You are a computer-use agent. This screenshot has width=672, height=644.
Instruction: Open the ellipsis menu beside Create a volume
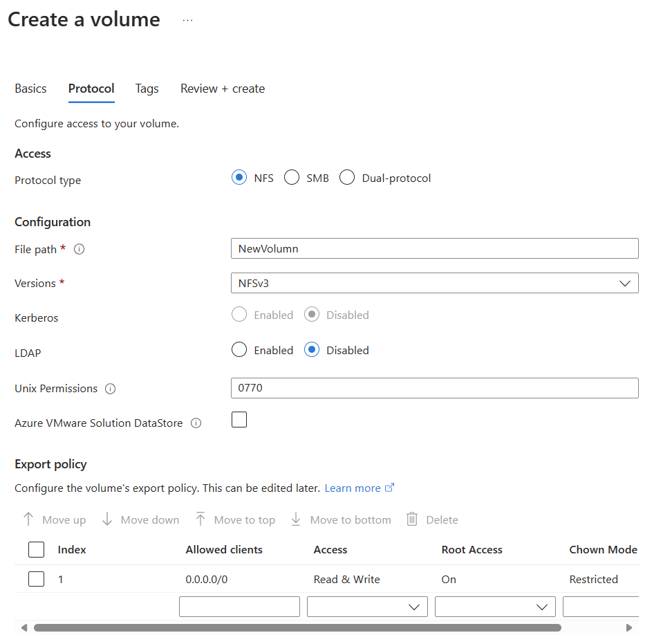coord(188,20)
